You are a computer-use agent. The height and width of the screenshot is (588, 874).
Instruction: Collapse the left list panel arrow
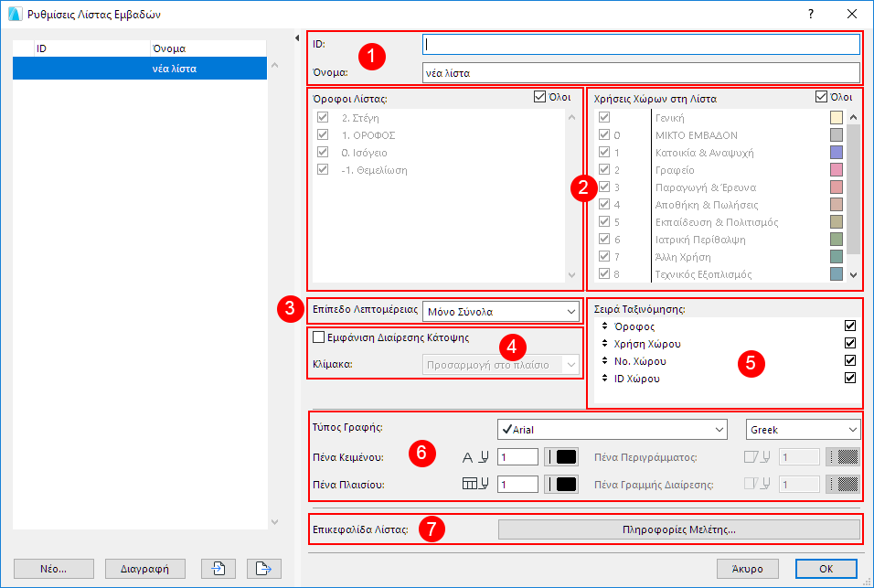pyautogui.click(x=297, y=37)
